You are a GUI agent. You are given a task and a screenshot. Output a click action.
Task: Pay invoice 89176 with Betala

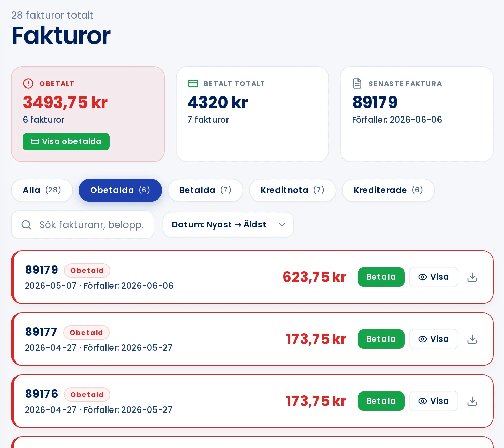(x=381, y=401)
